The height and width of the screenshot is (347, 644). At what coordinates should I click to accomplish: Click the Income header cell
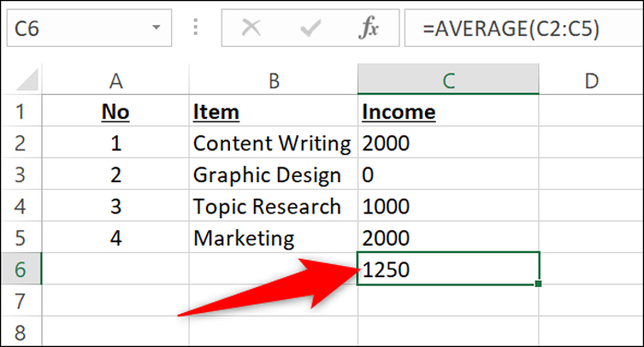coord(448,111)
